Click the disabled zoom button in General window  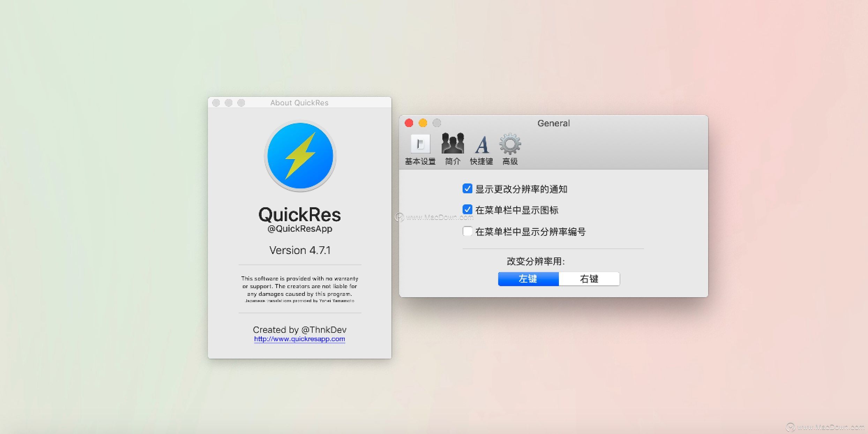(437, 123)
